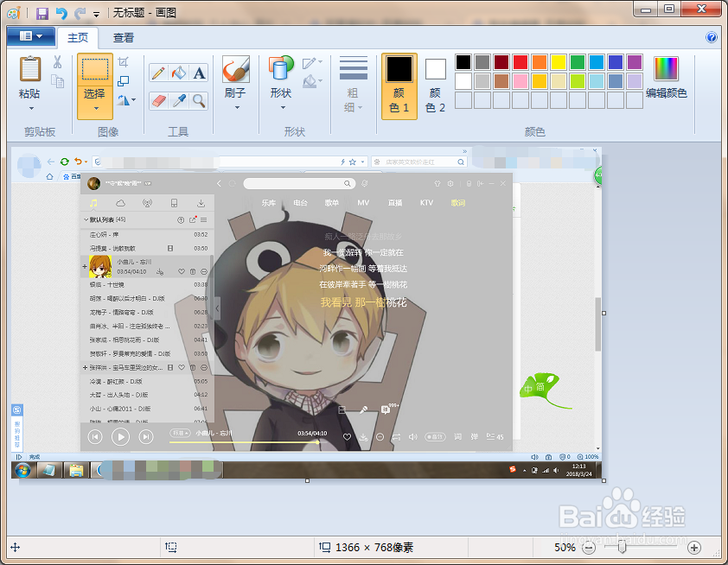This screenshot has width=728, height=565.
Task: Open the Paint file menu button
Action: [30, 36]
